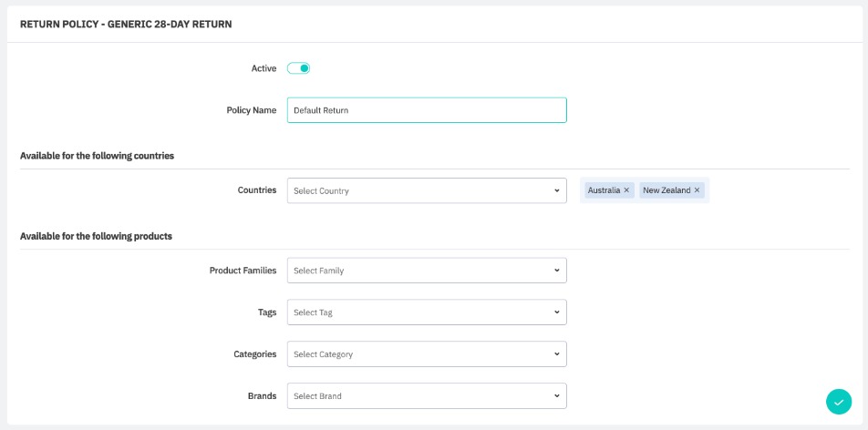Click the Select Family chevron arrow
The width and height of the screenshot is (868, 430).
pos(556,271)
